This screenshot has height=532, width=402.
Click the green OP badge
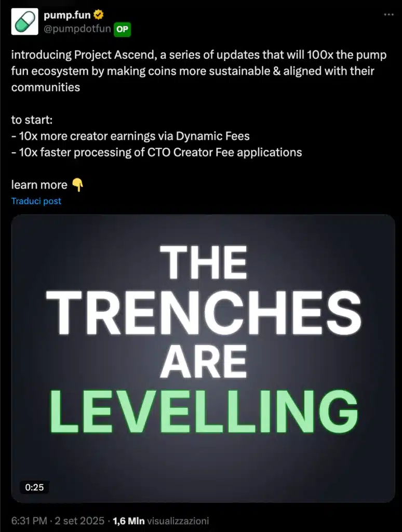click(x=122, y=29)
